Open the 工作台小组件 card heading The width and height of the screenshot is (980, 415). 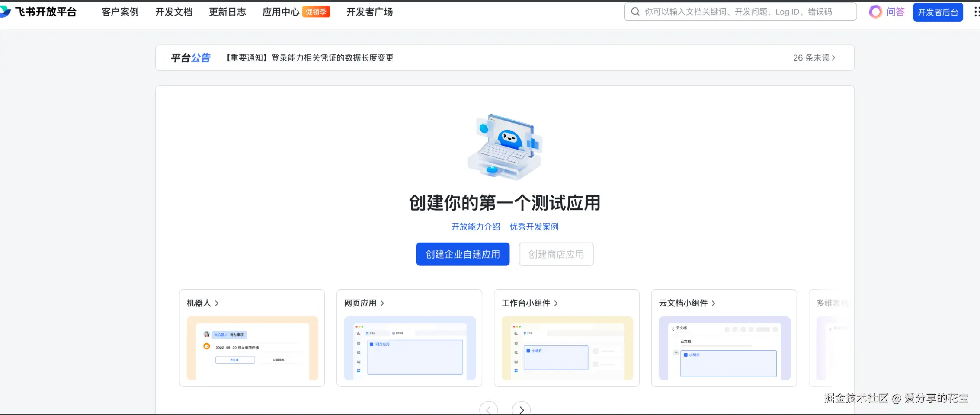530,303
